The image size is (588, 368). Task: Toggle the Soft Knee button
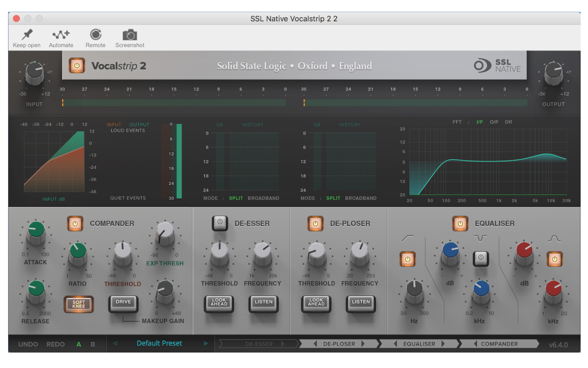tap(79, 304)
